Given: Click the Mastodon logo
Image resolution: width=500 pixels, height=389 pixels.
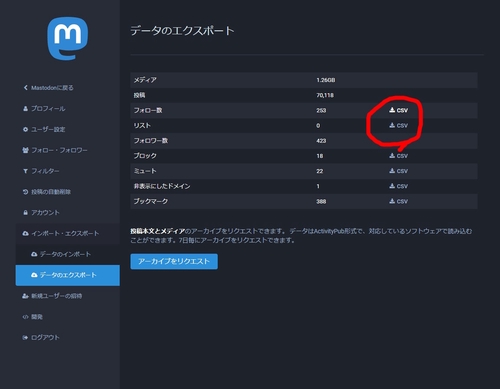Looking at the screenshot, I should (x=68, y=38).
